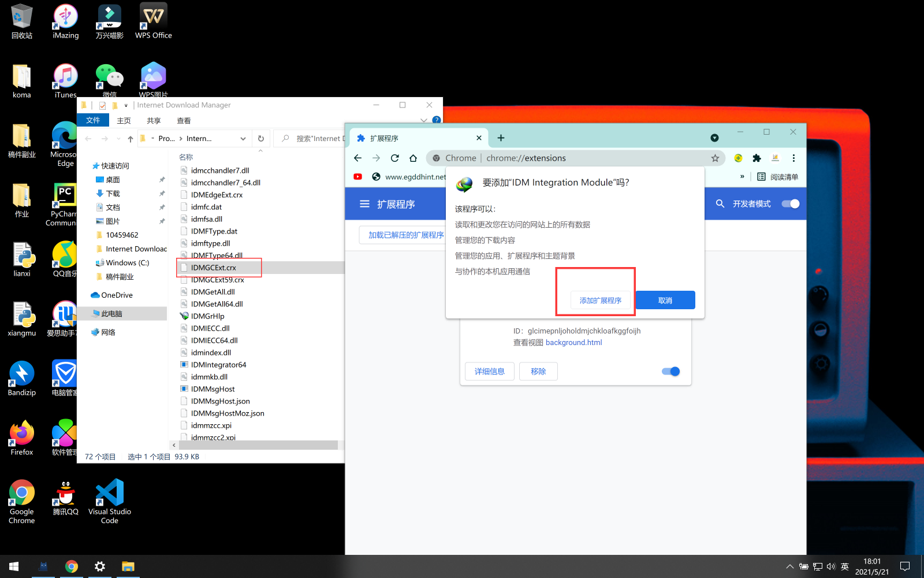The width and height of the screenshot is (924, 578).
Task: Open the WPS Office desktop shortcut
Action: click(x=154, y=22)
